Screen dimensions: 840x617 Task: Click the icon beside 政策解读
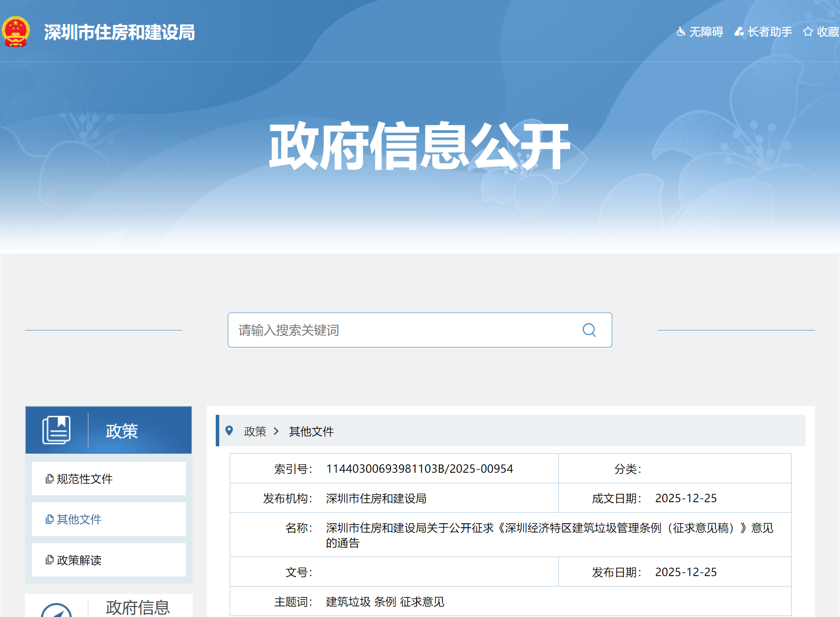pos(49,560)
